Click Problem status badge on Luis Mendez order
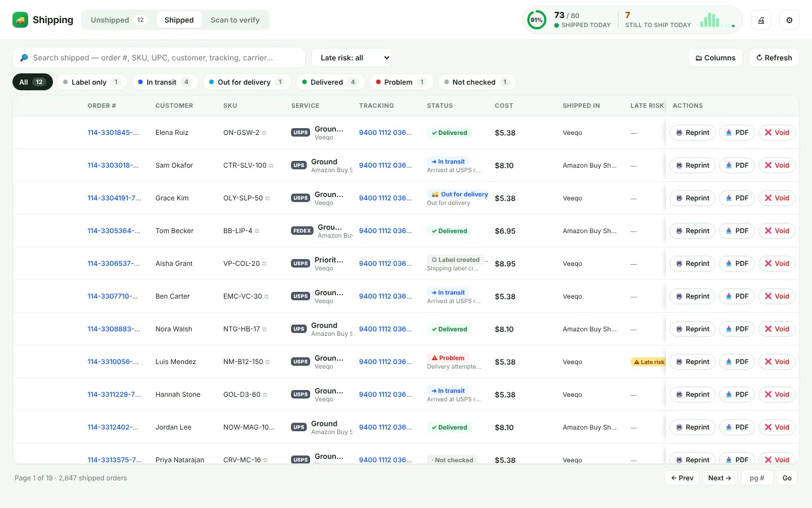The image size is (812, 508). pos(448,358)
